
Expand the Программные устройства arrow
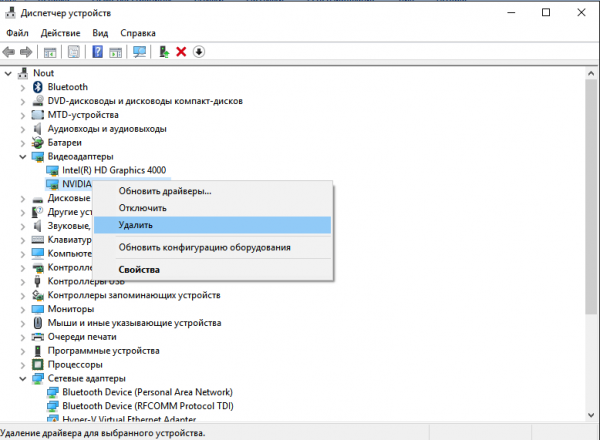click(23, 351)
